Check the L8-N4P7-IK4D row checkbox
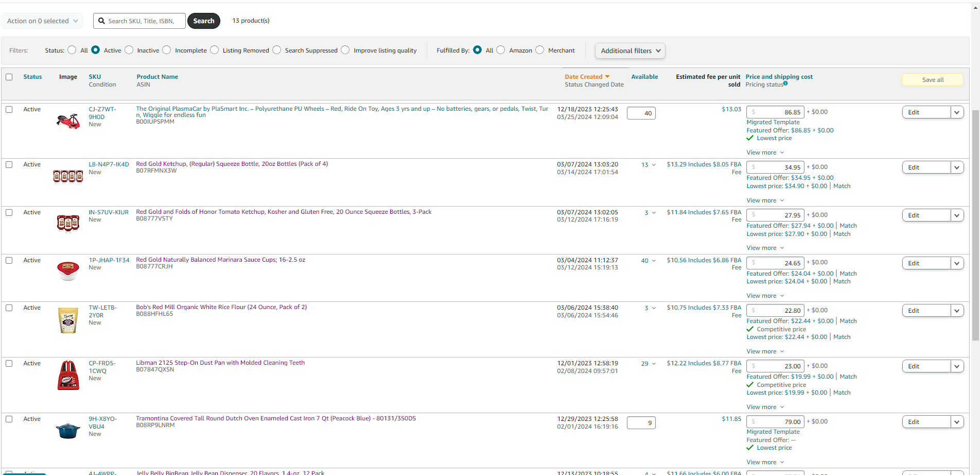The image size is (980, 475). (x=9, y=164)
